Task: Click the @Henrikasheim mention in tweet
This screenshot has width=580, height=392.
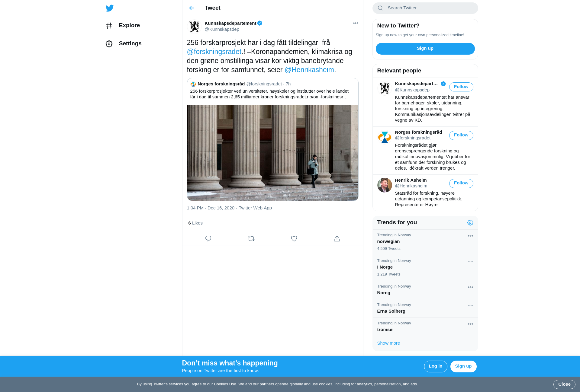Action: pos(309,70)
